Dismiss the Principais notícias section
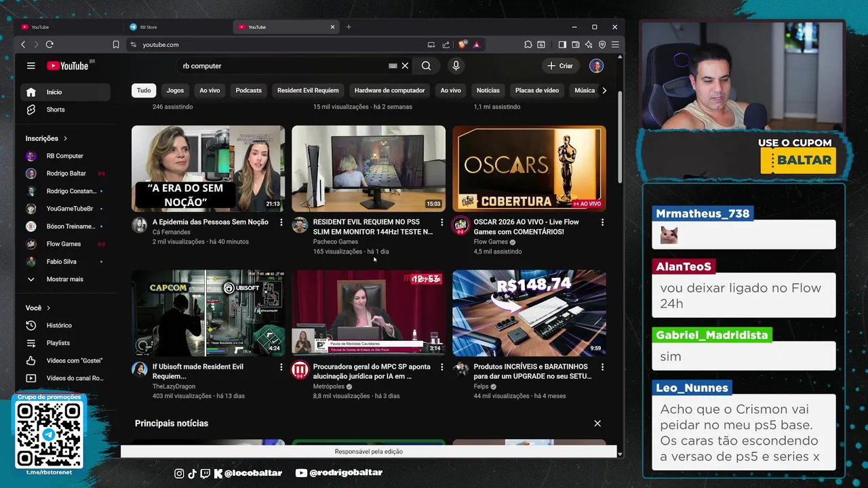Image resolution: width=868 pixels, height=488 pixels. pos(597,423)
